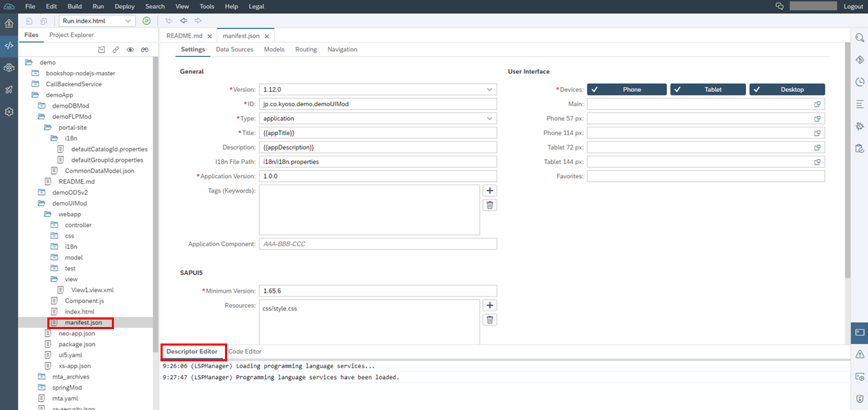This screenshot has width=868, height=410.
Task: Collapse the demoFLPMod folder
Action: click(x=41, y=117)
